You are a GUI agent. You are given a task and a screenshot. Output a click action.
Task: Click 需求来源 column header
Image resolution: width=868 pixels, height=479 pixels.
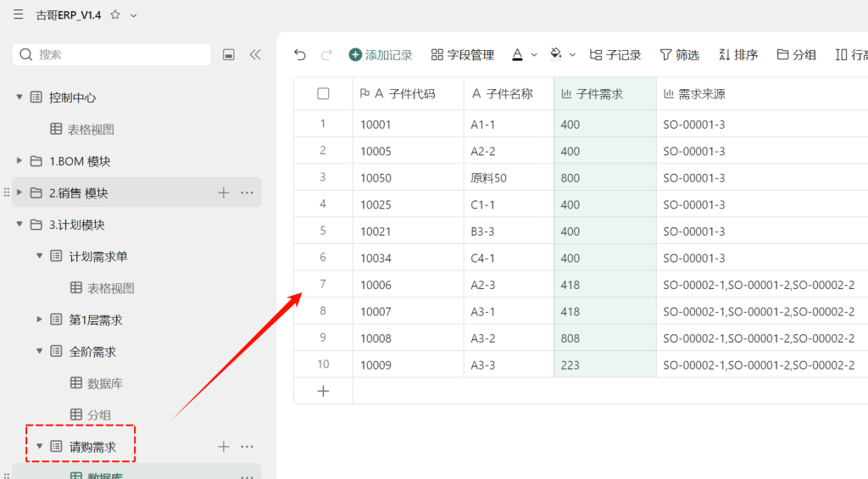[x=762, y=93]
